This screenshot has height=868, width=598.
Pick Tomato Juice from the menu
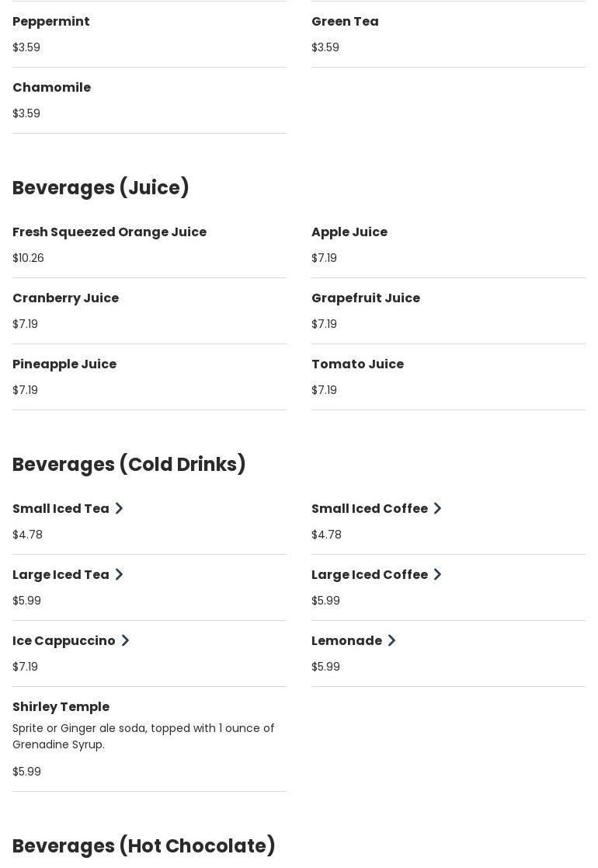coord(357,364)
